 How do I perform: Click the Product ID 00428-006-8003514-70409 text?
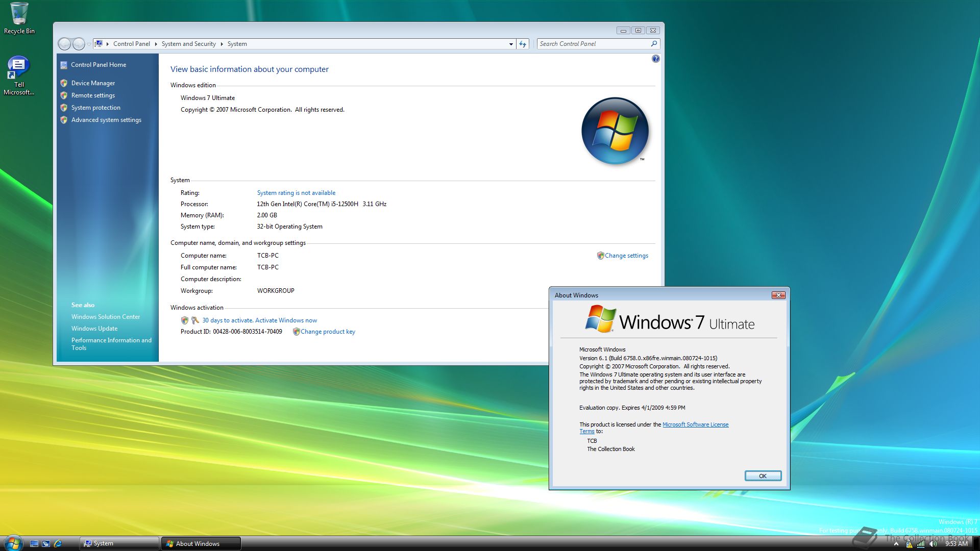coord(231,332)
